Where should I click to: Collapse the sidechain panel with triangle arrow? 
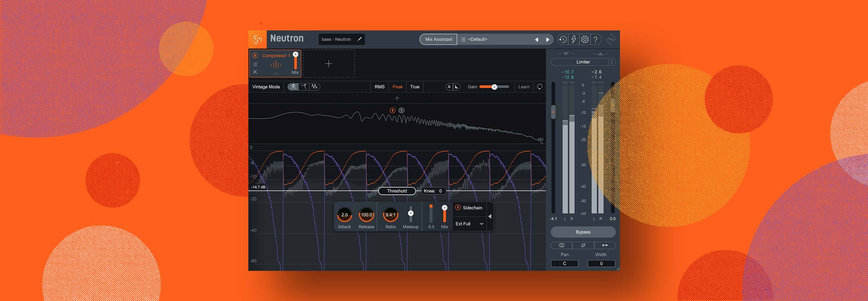click(490, 216)
